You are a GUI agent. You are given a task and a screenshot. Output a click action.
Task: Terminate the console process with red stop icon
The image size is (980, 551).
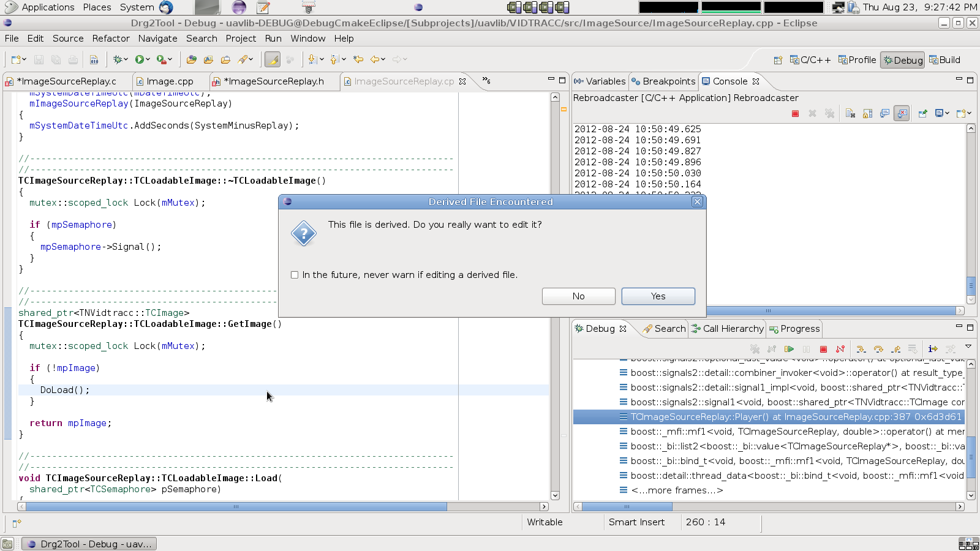[x=795, y=113]
